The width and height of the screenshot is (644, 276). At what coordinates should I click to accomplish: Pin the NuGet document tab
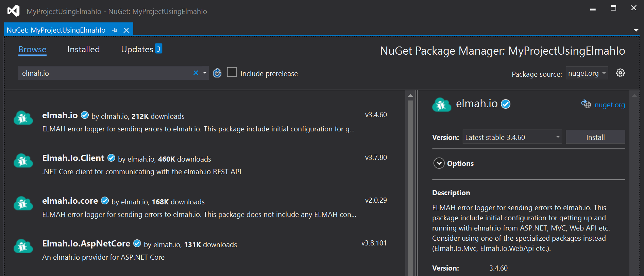(115, 30)
